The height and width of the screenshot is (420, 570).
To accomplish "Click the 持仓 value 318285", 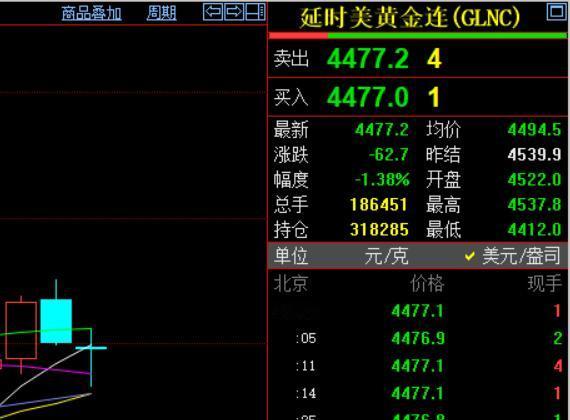I will click(379, 229).
